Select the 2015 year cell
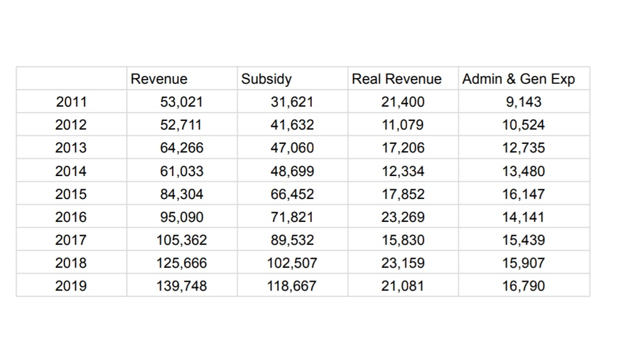The width and height of the screenshot is (619, 364). [x=71, y=194]
